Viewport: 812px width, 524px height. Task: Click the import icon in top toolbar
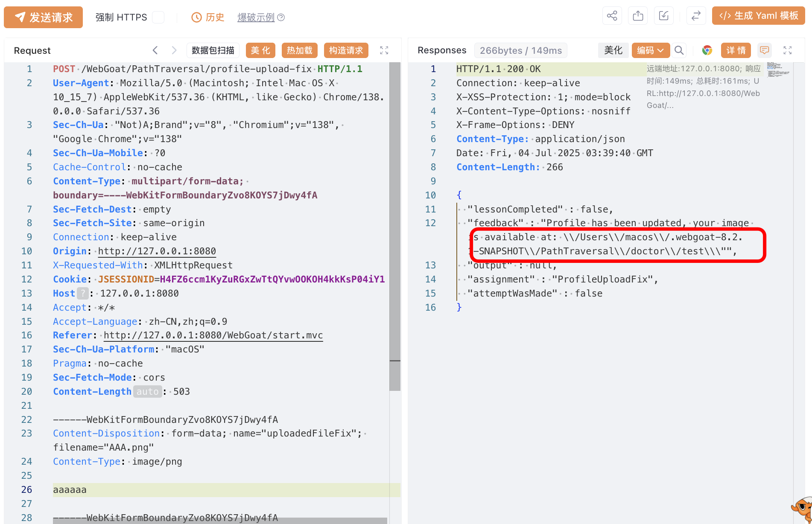[x=663, y=16]
